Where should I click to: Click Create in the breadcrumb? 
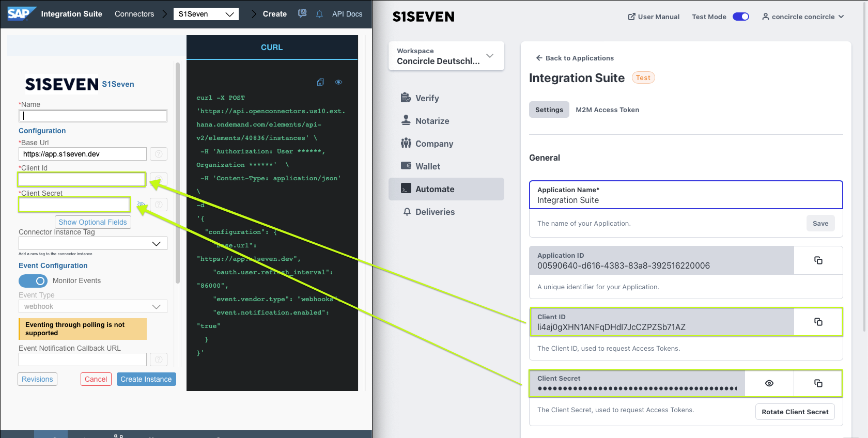(x=275, y=14)
